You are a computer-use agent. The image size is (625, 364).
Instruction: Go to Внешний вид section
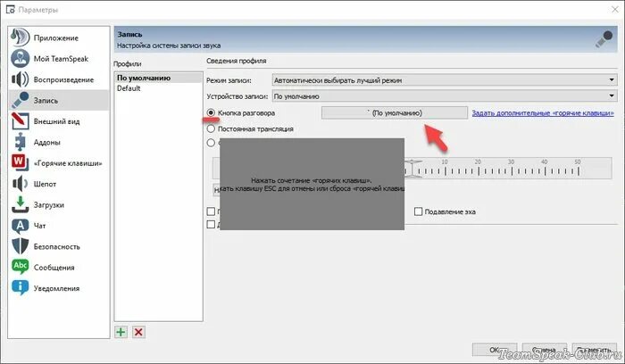tap(56, 121)
